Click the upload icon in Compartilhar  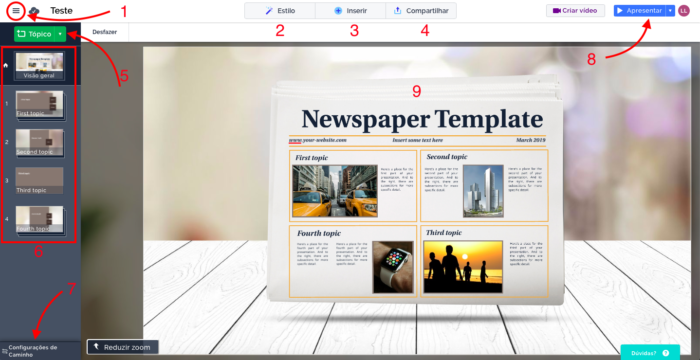click(x=397, y=11)
